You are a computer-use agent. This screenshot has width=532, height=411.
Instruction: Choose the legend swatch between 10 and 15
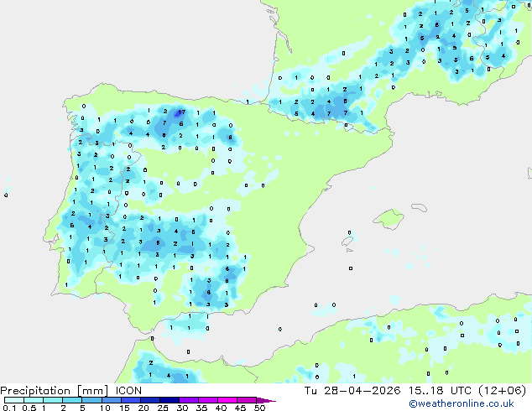tap(112, 400)
